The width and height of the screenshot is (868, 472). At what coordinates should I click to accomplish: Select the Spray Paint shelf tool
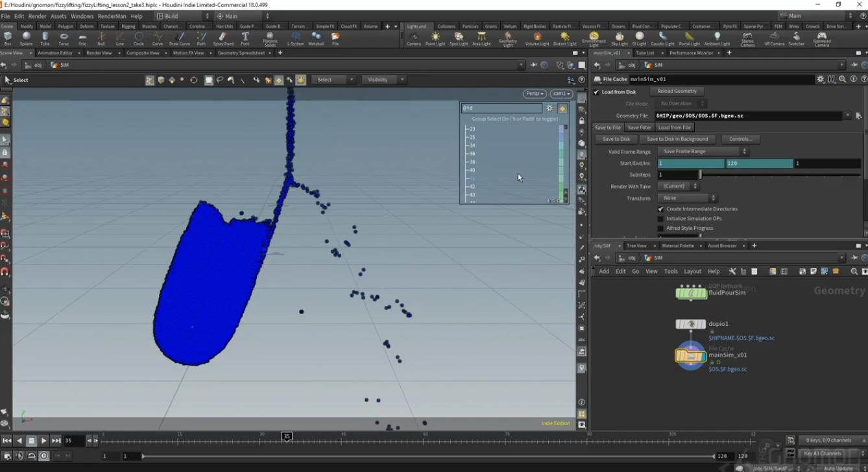point(223,39)
